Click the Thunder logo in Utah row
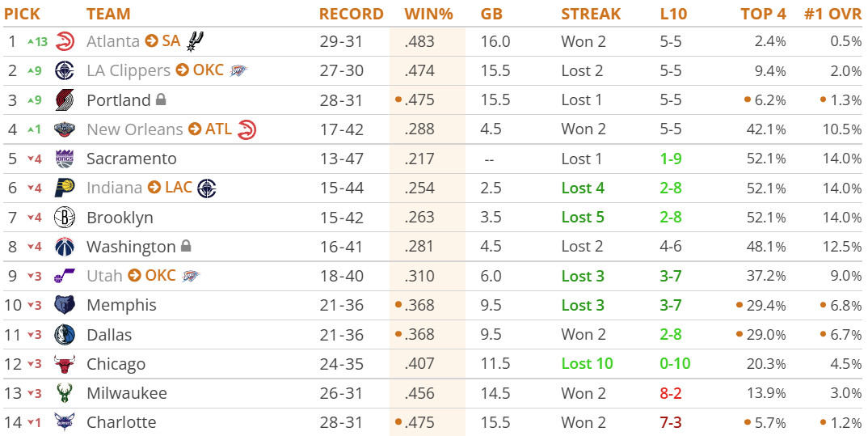 (x=191, y=276)
